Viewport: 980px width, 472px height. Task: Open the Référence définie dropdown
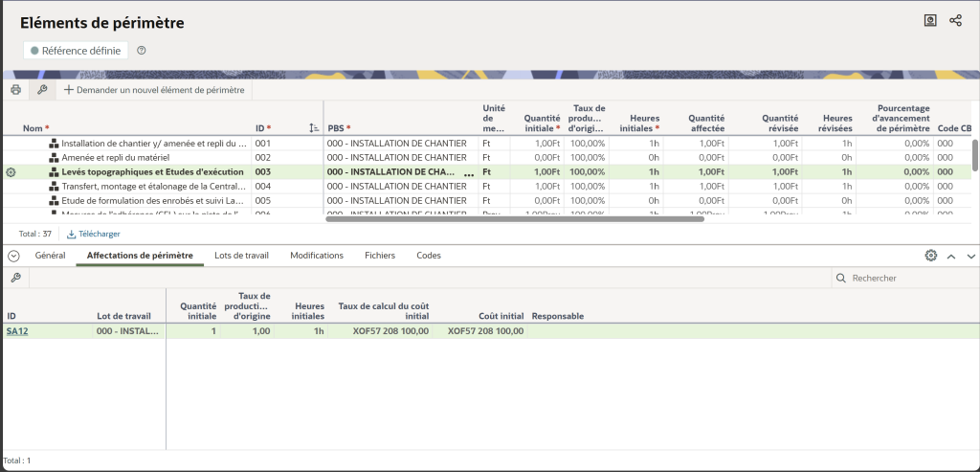tap(76, 51)
